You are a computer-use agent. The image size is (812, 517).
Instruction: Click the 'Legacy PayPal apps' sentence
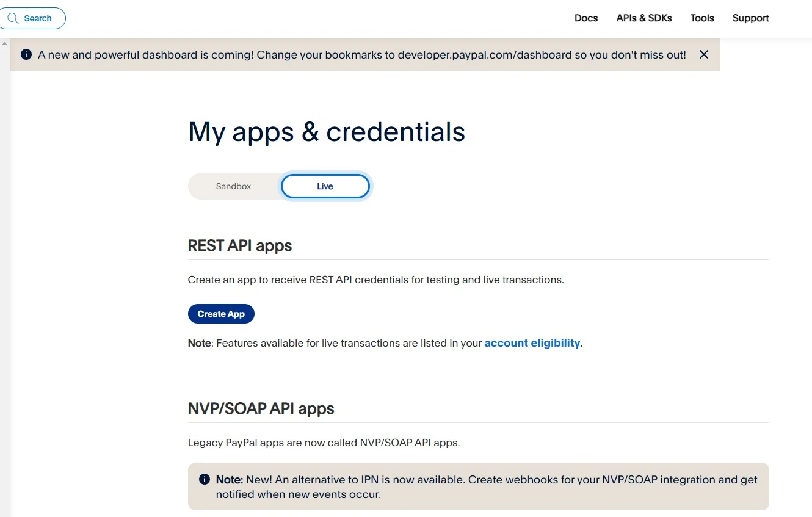click(x=324, y=442)
